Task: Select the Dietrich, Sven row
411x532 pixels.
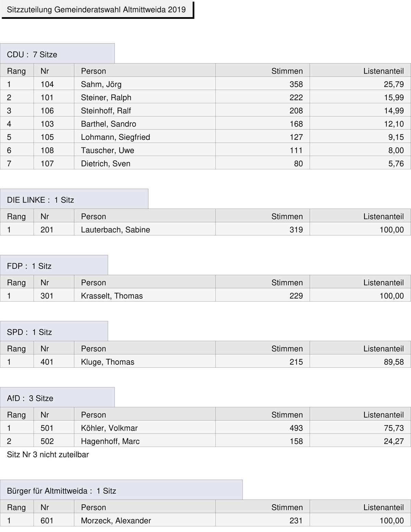Action: (x=206, y=163)
